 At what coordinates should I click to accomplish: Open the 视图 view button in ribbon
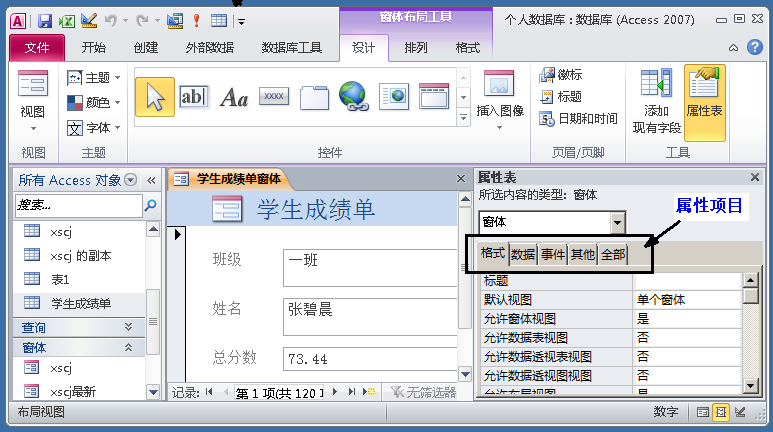click(x=33, y=102)
